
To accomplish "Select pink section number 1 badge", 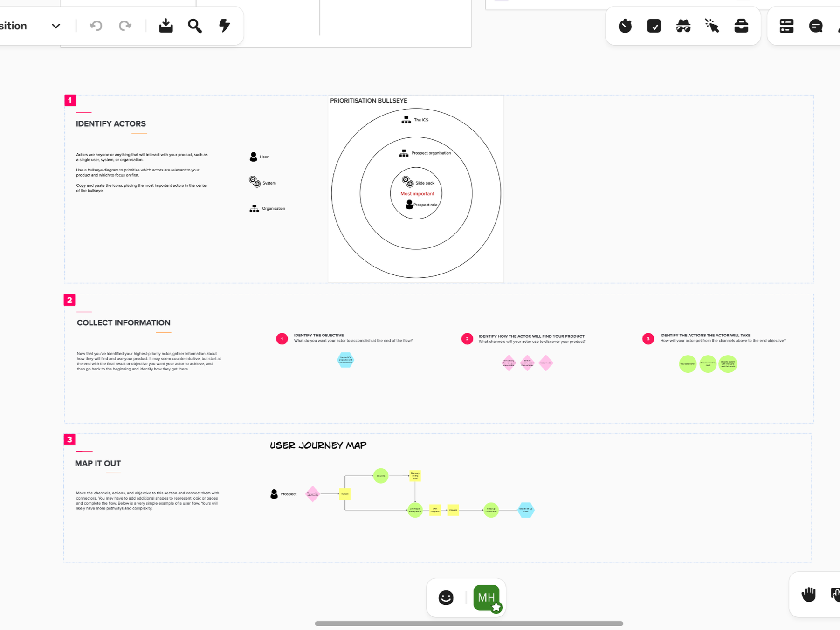I will (70, 100).
